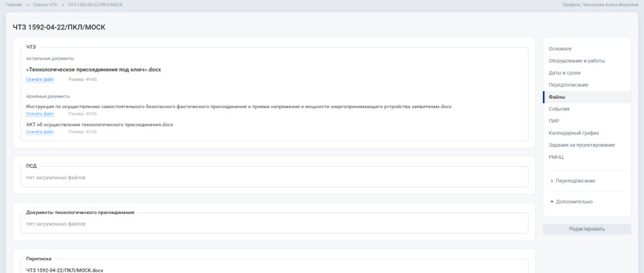Click Документы технологического присоединения heading

click(x=80, y=213)
